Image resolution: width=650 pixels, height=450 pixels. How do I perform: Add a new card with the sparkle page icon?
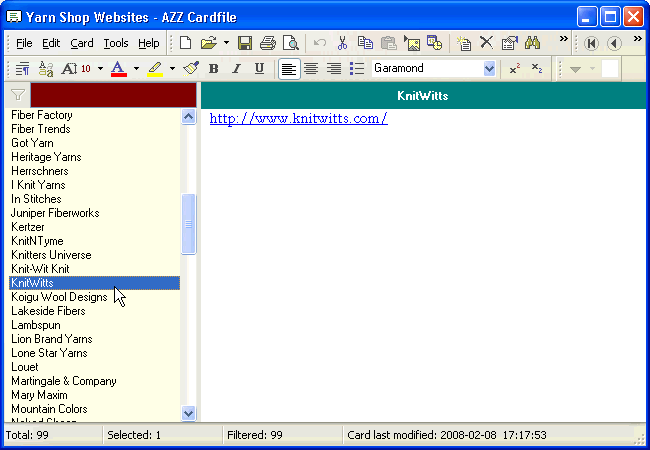463,43
